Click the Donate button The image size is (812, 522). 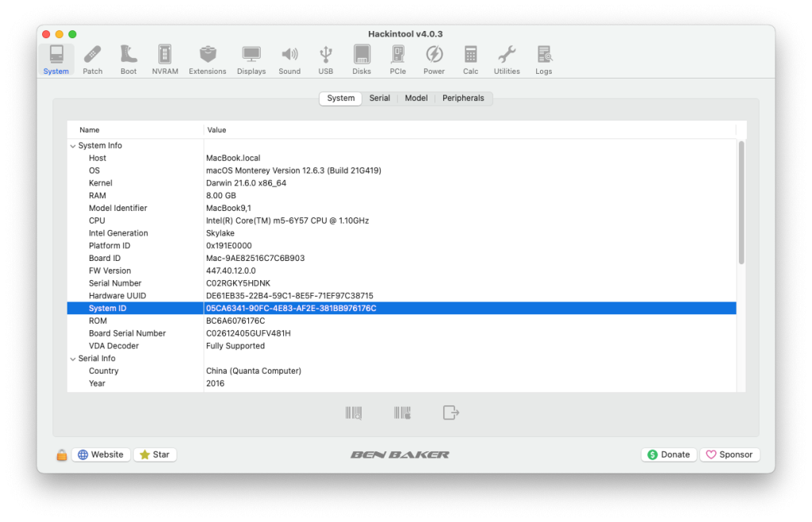coord(668,455)
